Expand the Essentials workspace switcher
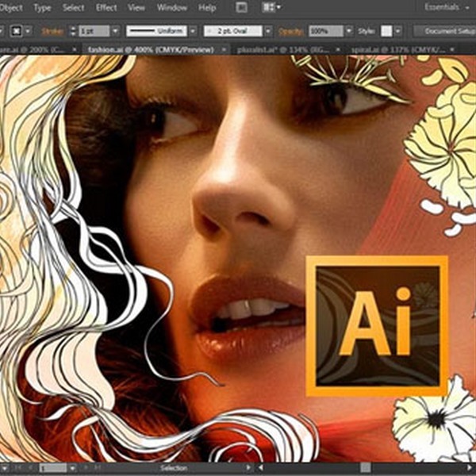The width and height of the screenshot is (476, 476). (447, 8)
